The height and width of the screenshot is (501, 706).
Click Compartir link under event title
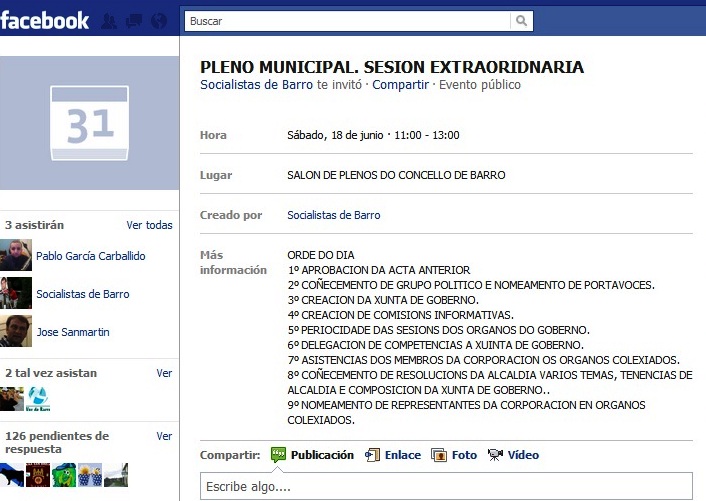pos(400,85)
